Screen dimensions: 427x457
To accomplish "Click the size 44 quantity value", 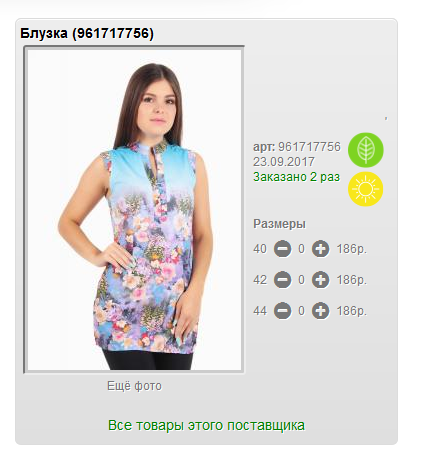I will (301, 311).
